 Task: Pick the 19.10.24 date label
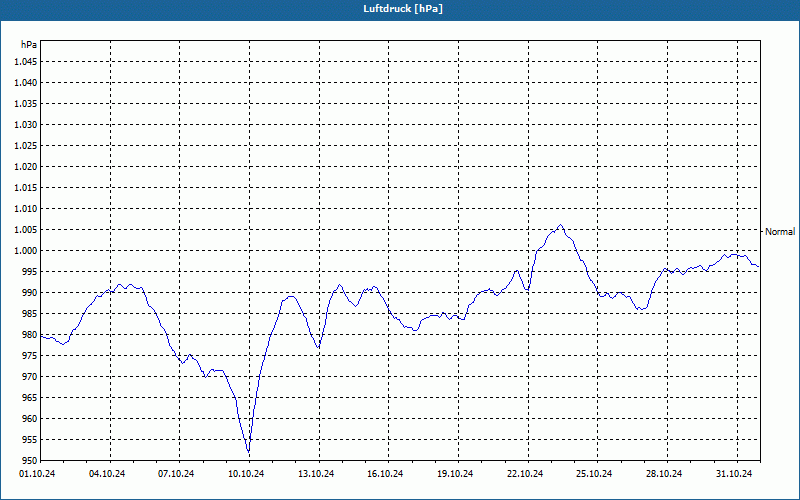(x=455, y=474)
